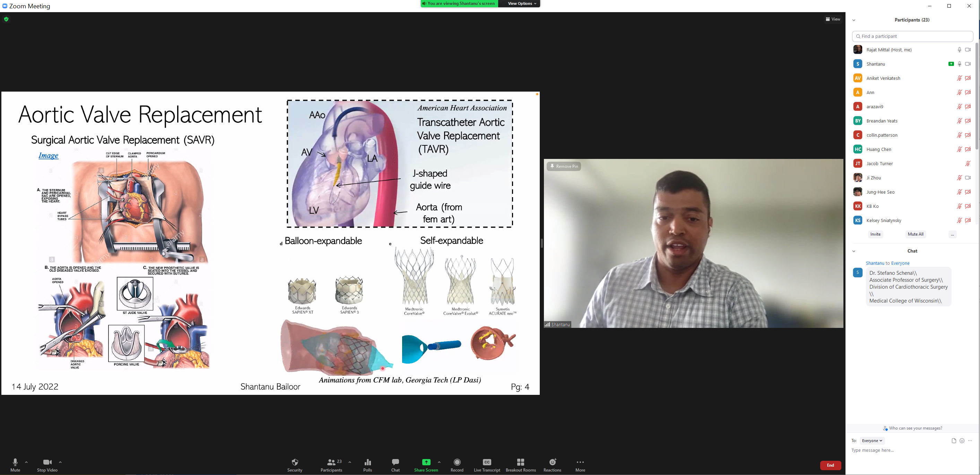Viewport: 980px width, 475px height.
Task: Select KB Ko in participant list
Action: click(x=912, y=206)
